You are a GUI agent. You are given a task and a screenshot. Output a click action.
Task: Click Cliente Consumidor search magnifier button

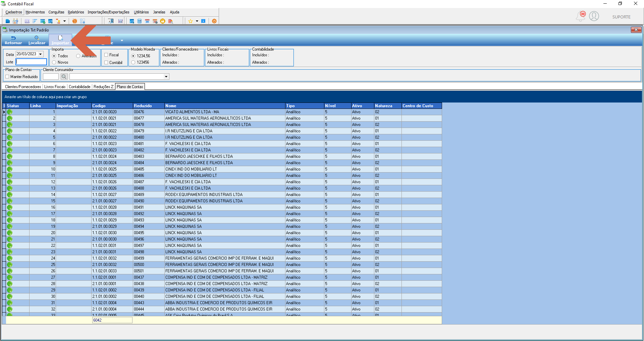click(x=64, y=77)
